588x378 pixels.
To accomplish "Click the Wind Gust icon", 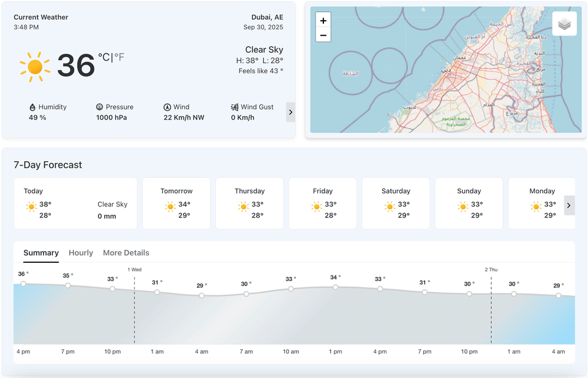I will [235, 107].
